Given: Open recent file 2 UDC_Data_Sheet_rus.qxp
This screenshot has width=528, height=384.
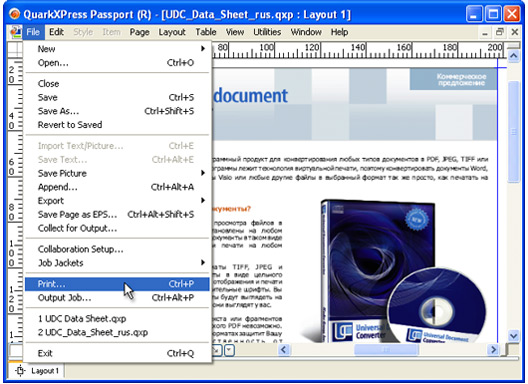Looking at the screenshot, I should [x=117, y=332].
